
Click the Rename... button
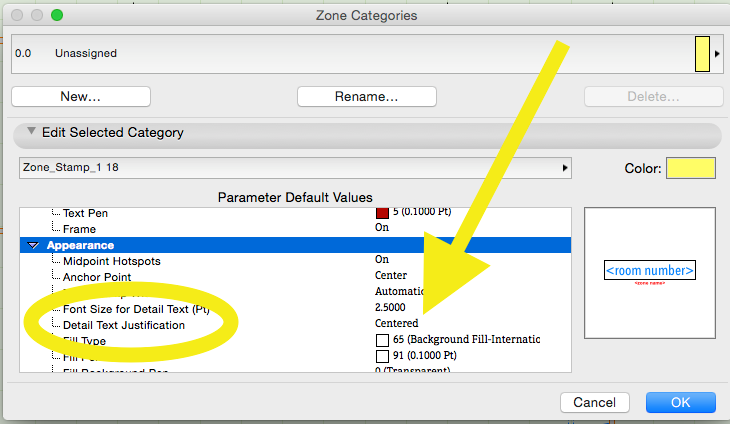tap(367, 97)
